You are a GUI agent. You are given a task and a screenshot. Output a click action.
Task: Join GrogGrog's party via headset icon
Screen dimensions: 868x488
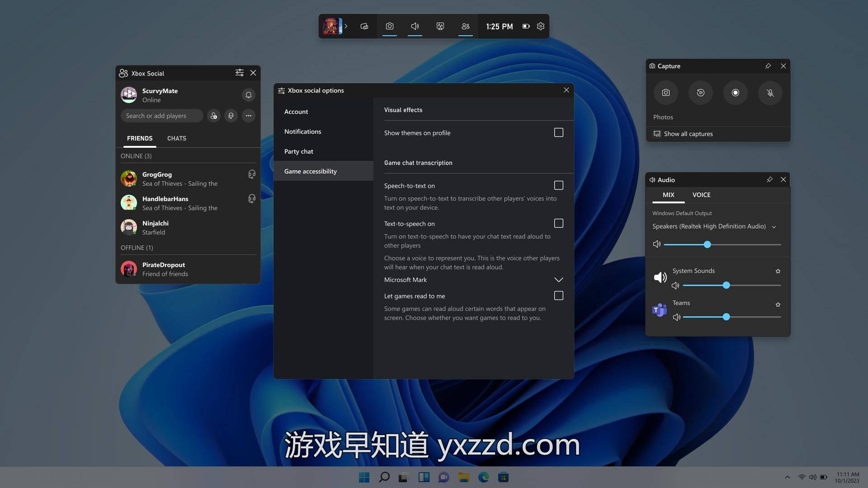pos(252,174)
